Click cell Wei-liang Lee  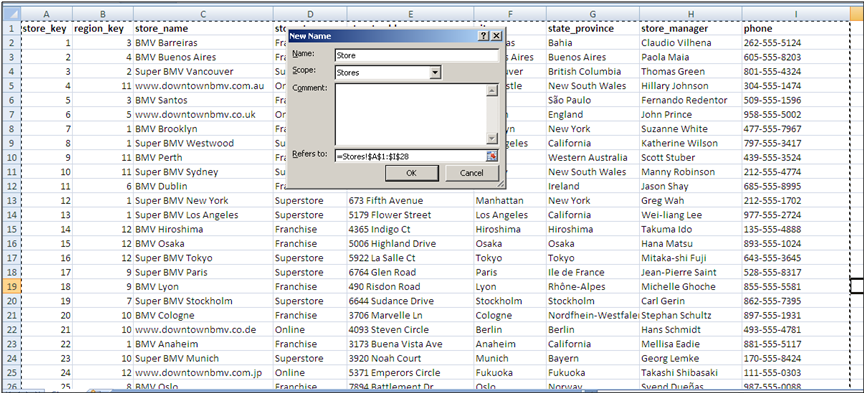tap(690, 215)
